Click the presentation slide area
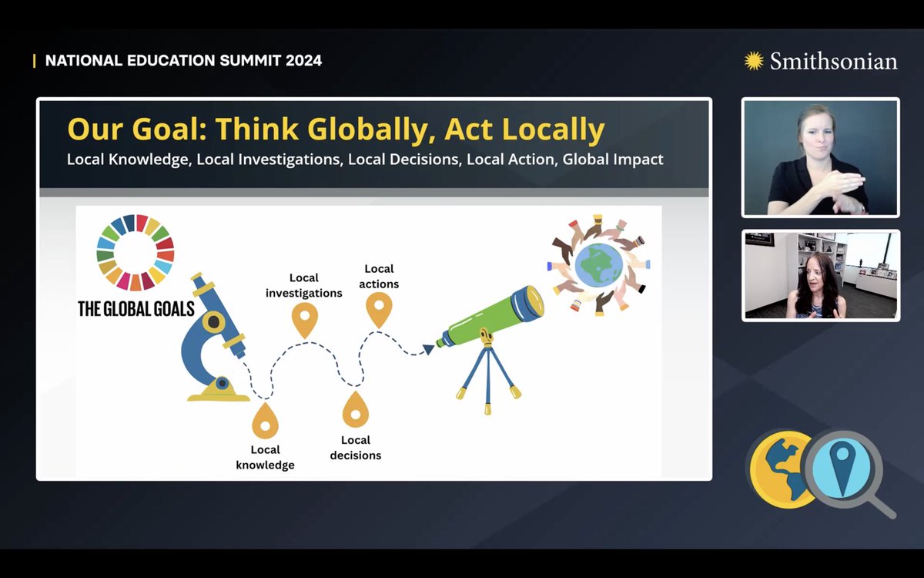 (374, 289)
